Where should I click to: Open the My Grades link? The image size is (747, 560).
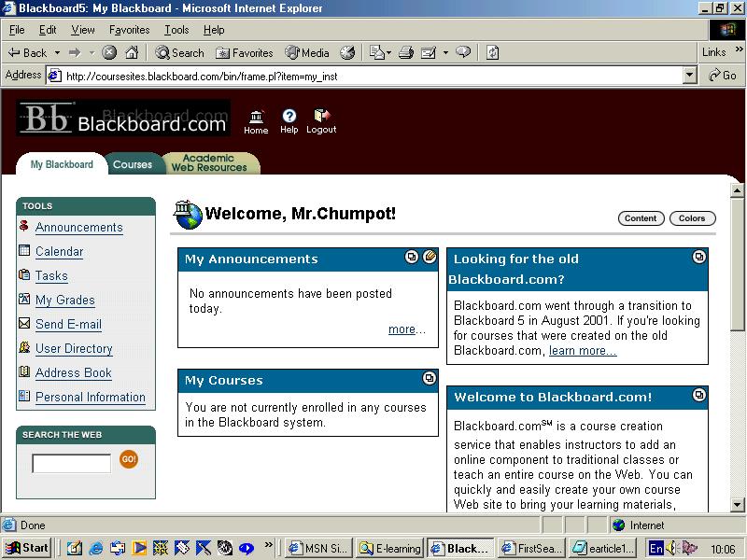(65, 300)
